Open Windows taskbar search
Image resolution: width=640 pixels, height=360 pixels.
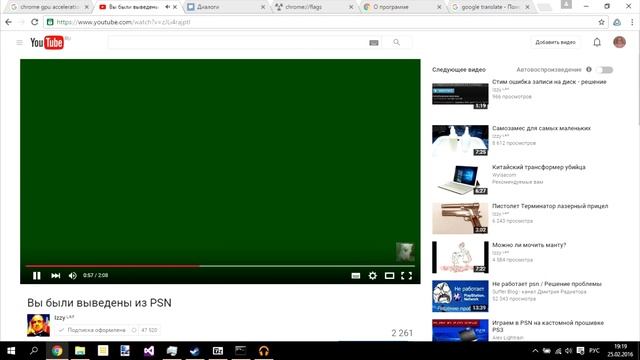pyautogui.click(x=34, y=351)
